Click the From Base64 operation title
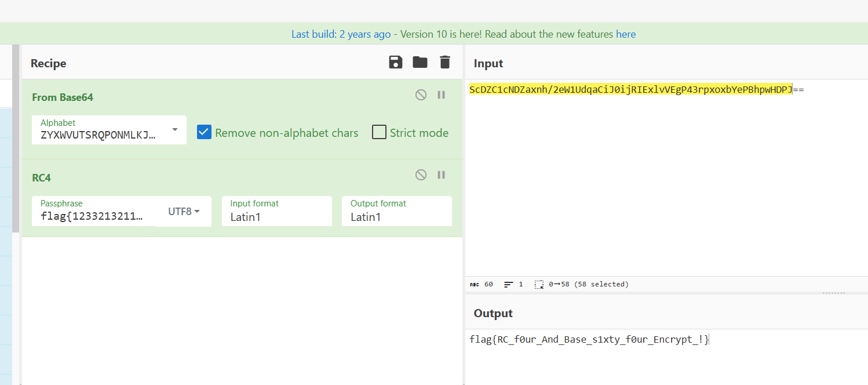This screenshot has width=868, height=385. pyautogui.click(x=63, y=97)
